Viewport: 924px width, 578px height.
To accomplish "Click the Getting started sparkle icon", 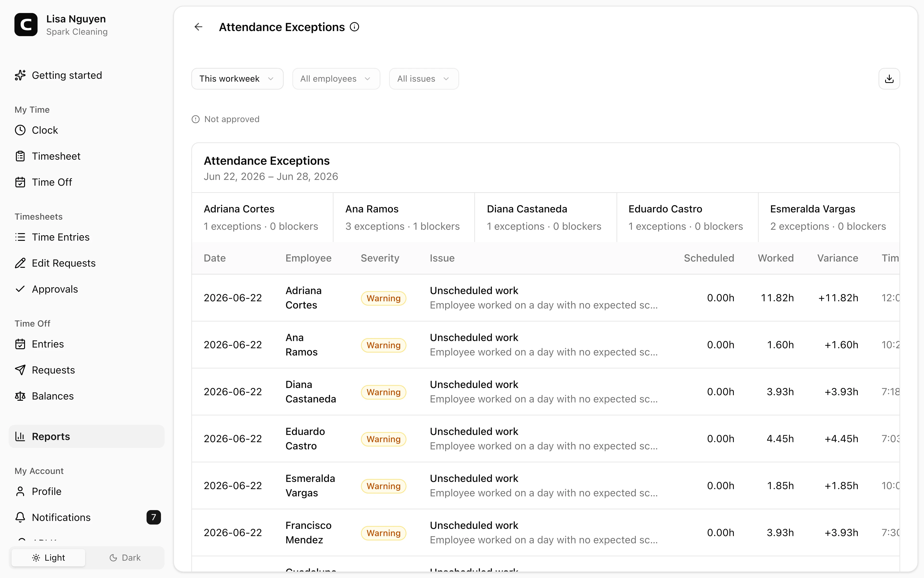I will click(x=20, y=75).
